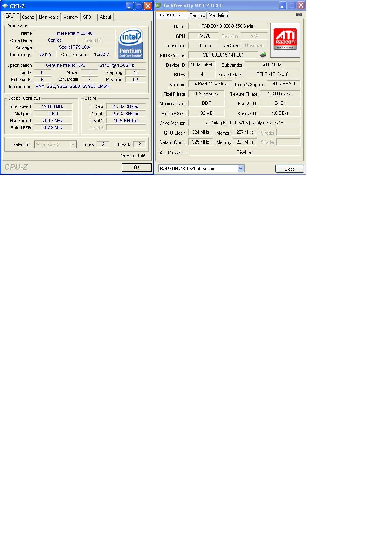Close the CPU-Z window
Screen dimensions: 392x544
click(148, 6)
